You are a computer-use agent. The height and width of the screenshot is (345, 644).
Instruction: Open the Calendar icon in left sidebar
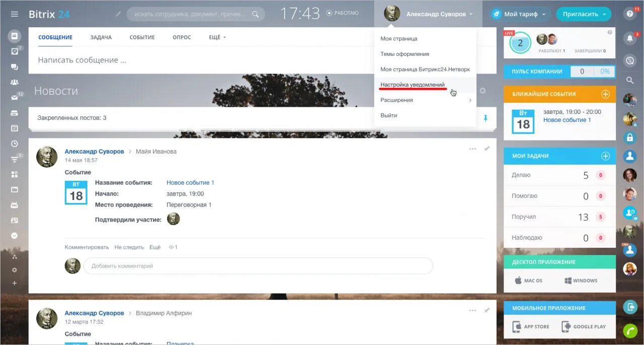pyautogui.click(x=15, y=128)
